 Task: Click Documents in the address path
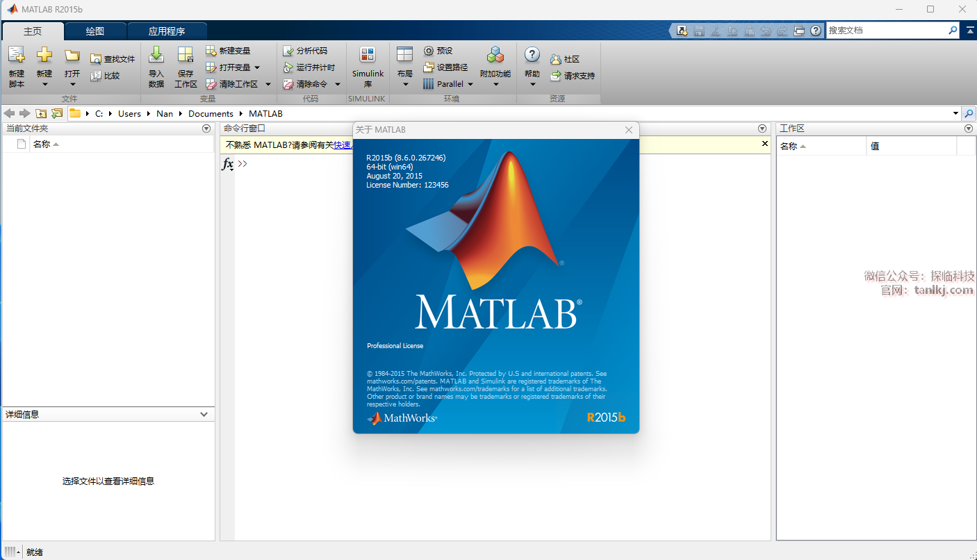[x=211, y=113]
